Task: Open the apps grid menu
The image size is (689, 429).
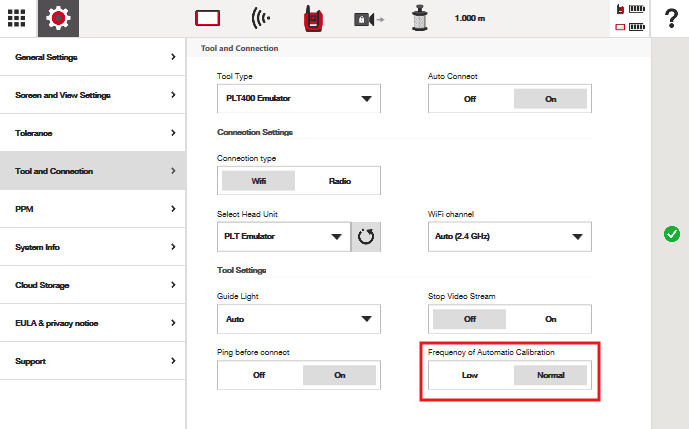Action: [18, 18]
